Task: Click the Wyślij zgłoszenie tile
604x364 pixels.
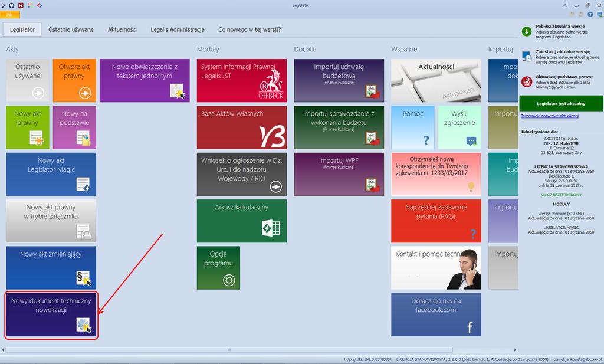Action: [459, 127]
